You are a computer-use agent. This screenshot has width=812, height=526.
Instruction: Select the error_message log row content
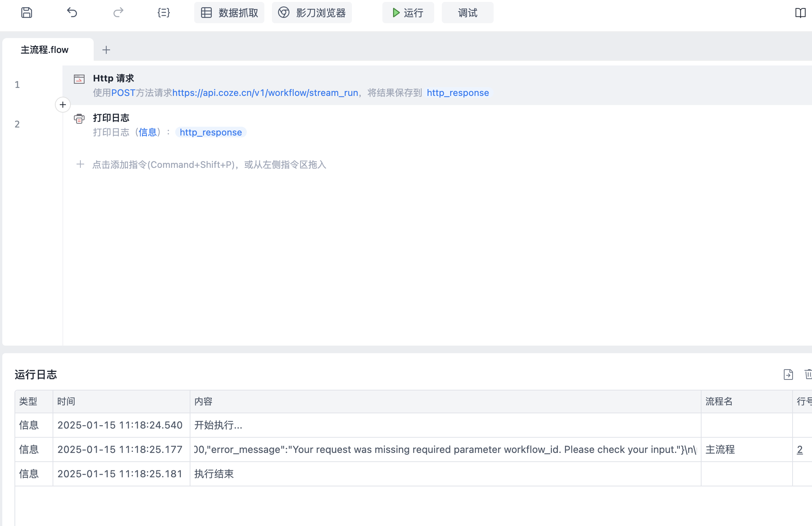[445, 449]
